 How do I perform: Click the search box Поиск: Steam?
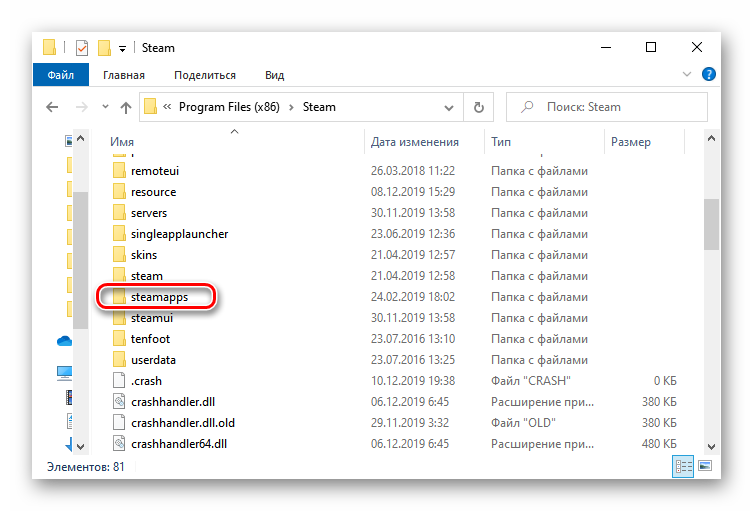click(607, 107)
